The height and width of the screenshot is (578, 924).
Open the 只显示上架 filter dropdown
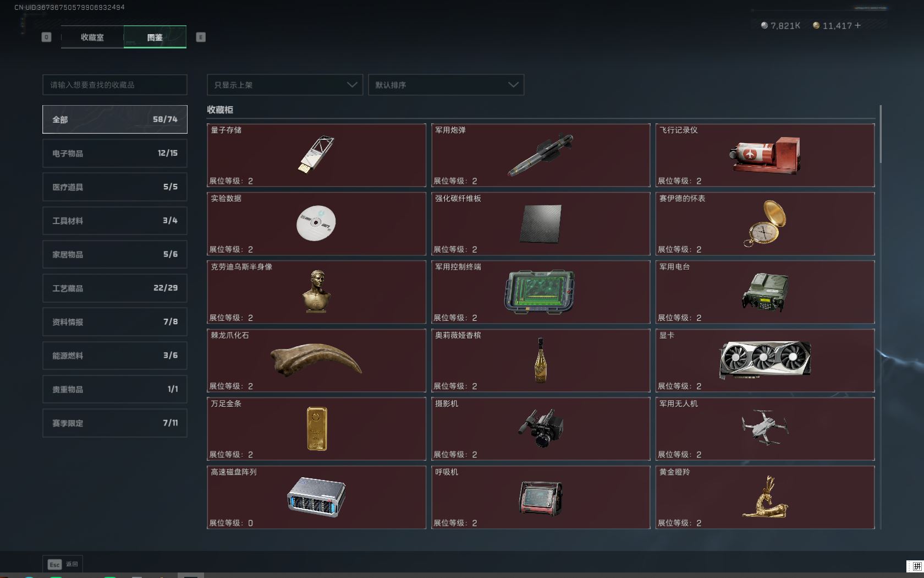[284, 85]
